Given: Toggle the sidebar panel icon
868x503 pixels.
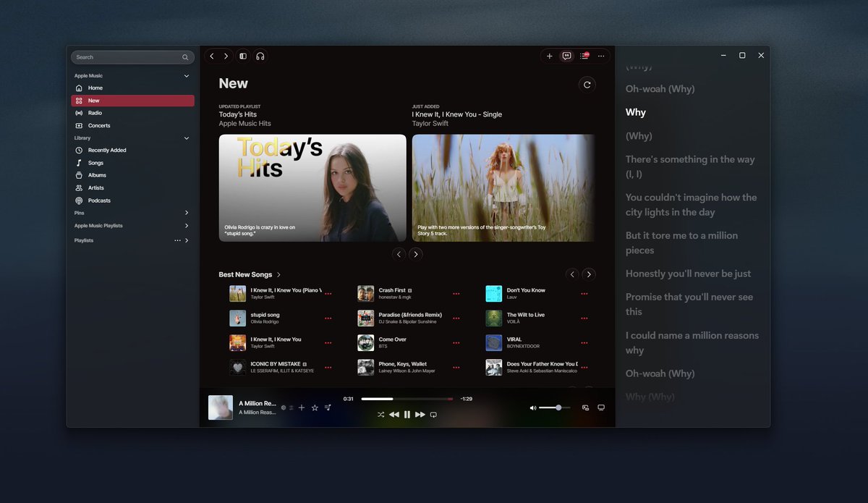Looking at the screenshot, I should point(243,56).
